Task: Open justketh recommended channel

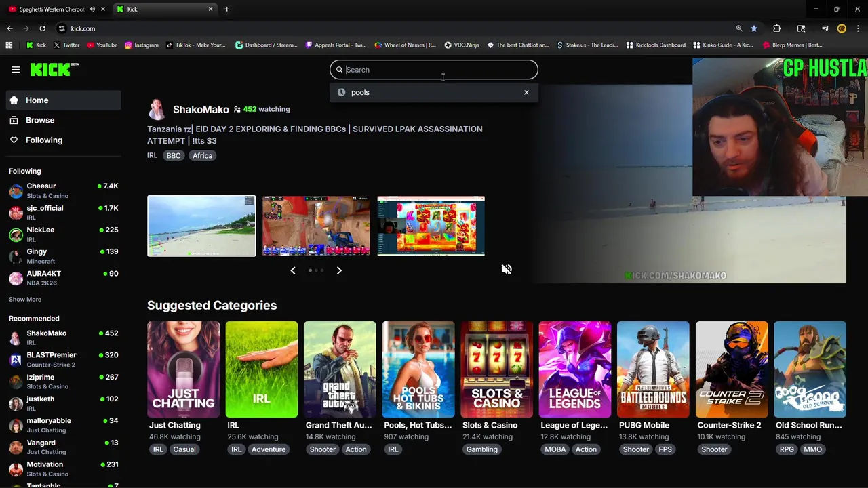Action: [64, 403]
